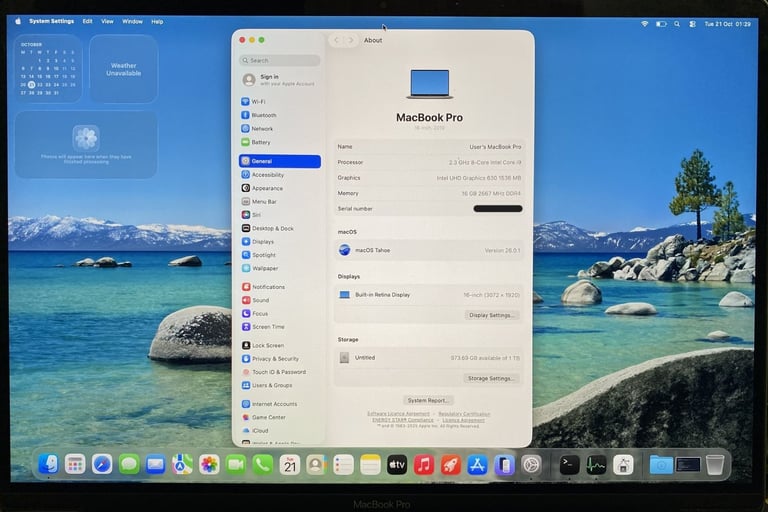Screen dimensions: 768x512
Task: Launch Maps from the Dock
Action: click(182, 464)
